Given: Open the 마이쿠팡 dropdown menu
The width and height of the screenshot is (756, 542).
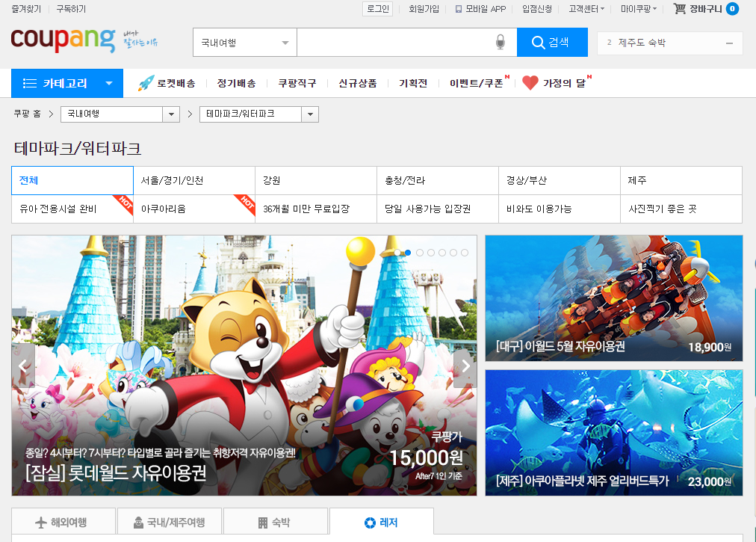Looking at the screenshot, I should 639,9.
